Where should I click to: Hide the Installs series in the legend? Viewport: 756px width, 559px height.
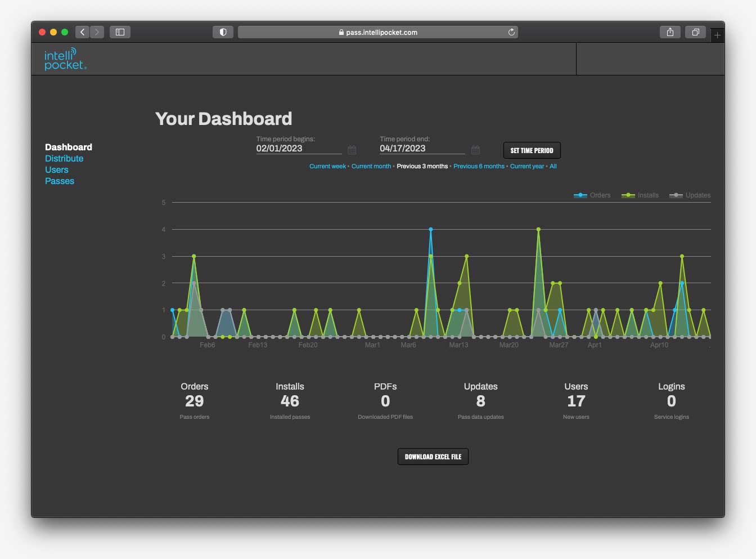(x=640, y=195)
